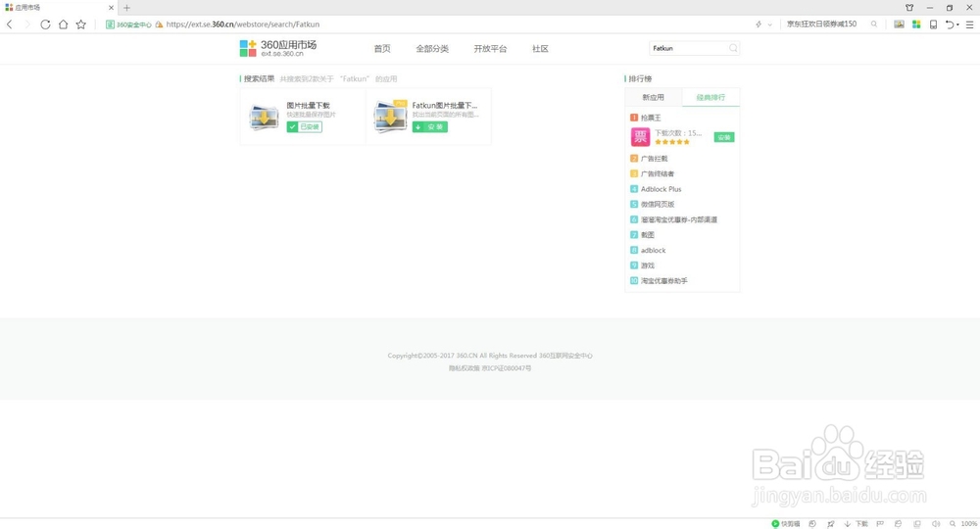Open 抢票王 in the ranking list
The width and height of the screenshot is (980, 529).
pos(651,118)
